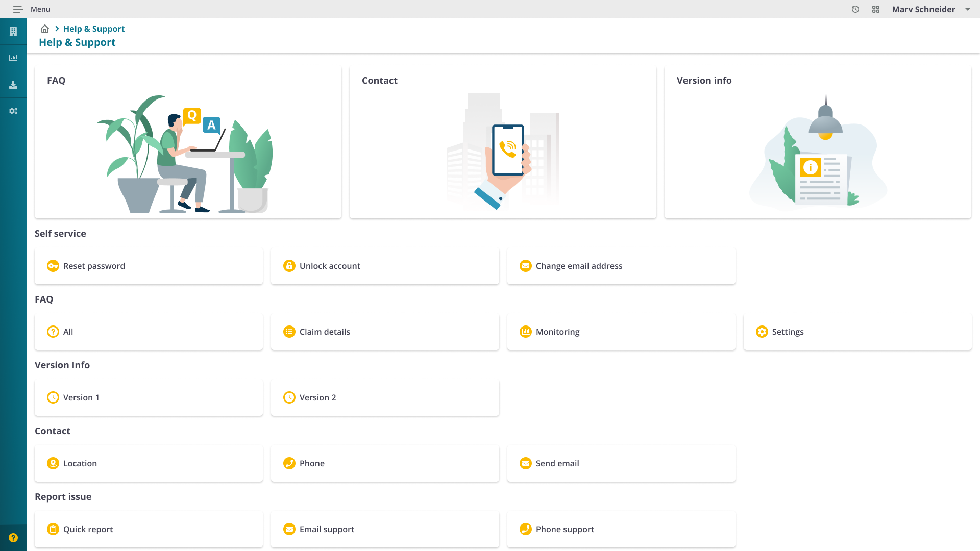980x551 pixels.
Task: Open the Contact illustration card
Action: (503, 143)
